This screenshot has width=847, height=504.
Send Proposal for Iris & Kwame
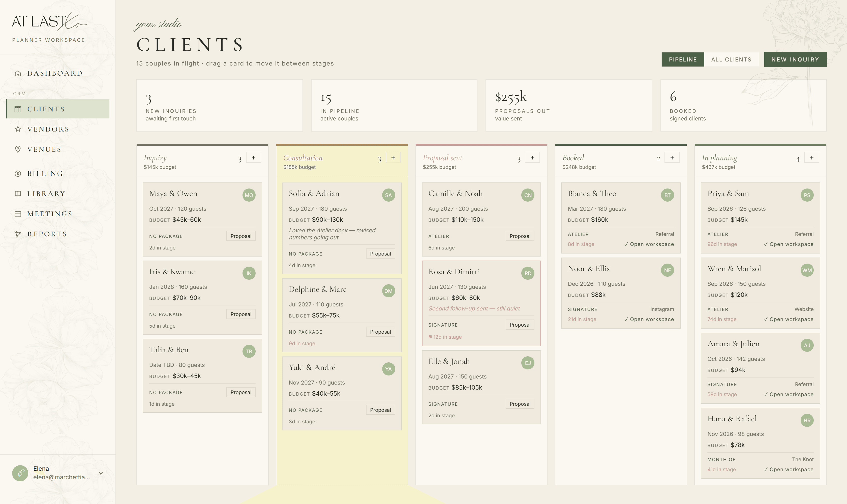(241, 314)
